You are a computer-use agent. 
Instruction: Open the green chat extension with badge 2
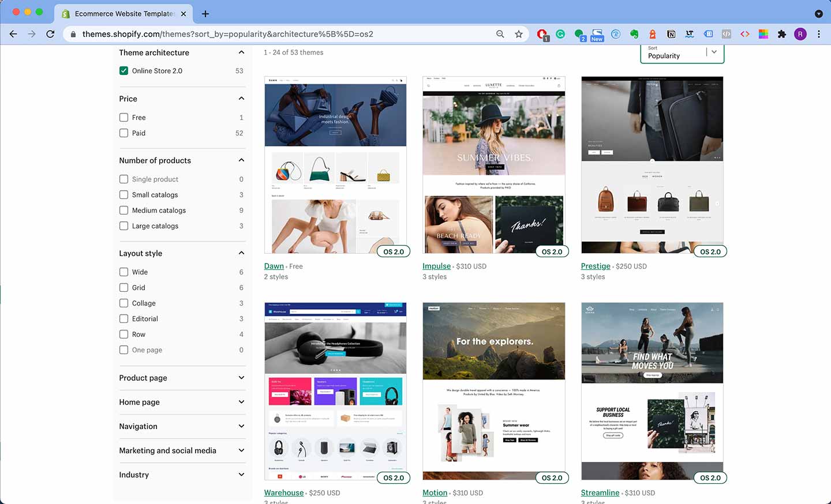[579, 35]
